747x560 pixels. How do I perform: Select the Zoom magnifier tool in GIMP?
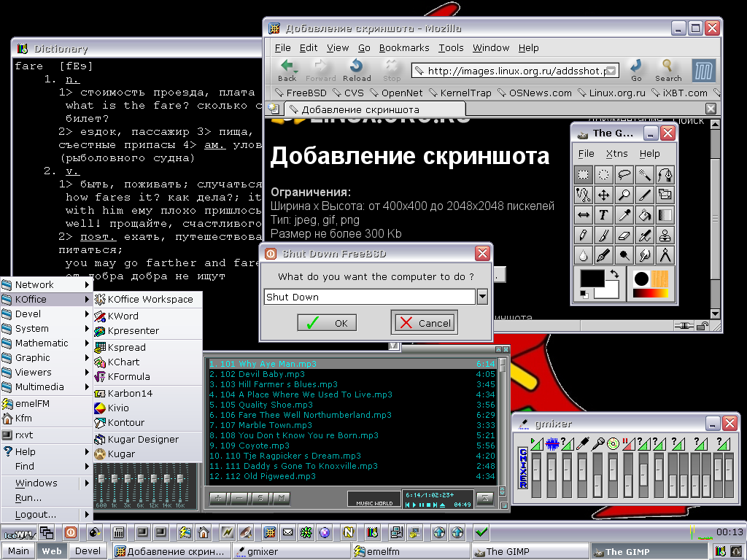point(624,195)
